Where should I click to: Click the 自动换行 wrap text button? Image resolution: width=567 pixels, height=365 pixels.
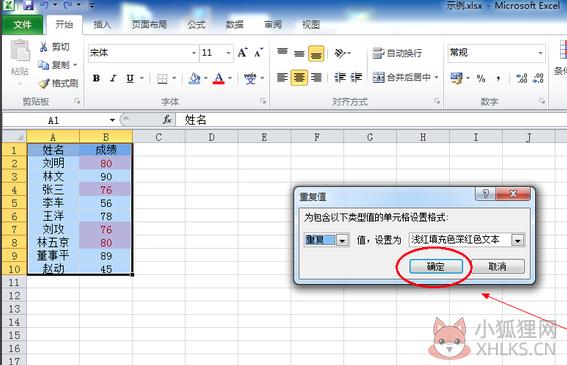(x=397, y=53)
